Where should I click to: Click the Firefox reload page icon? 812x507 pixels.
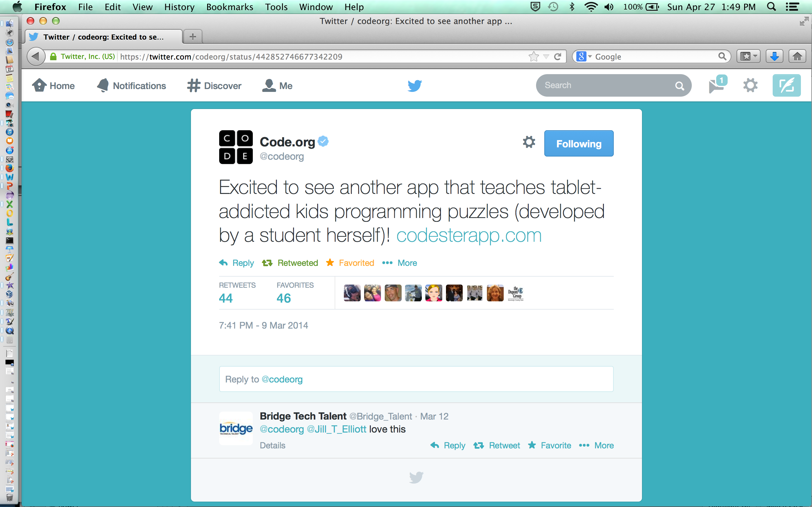click(x=558, y=57)
